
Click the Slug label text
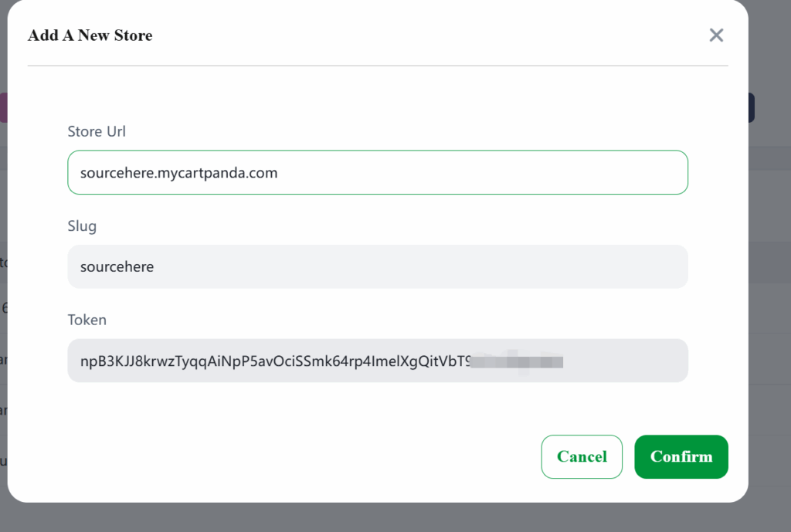click(x=82, y=226)
